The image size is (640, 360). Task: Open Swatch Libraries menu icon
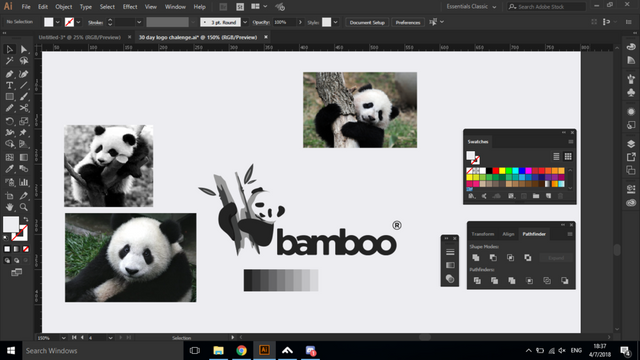point(472,196)
